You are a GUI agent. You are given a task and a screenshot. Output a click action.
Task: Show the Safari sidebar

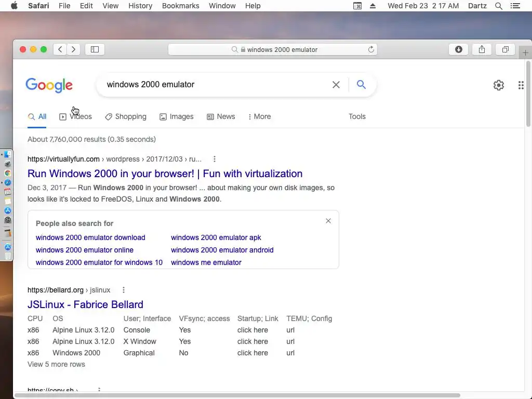pos(95,49)
